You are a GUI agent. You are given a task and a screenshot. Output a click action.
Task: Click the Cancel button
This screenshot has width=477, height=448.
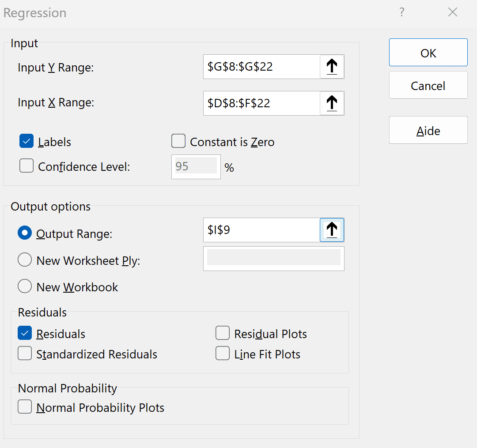(x=428, y=86)
